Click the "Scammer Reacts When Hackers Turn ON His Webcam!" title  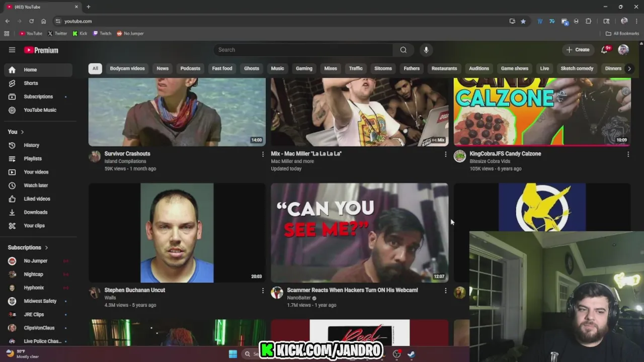[x=352, y=290]
